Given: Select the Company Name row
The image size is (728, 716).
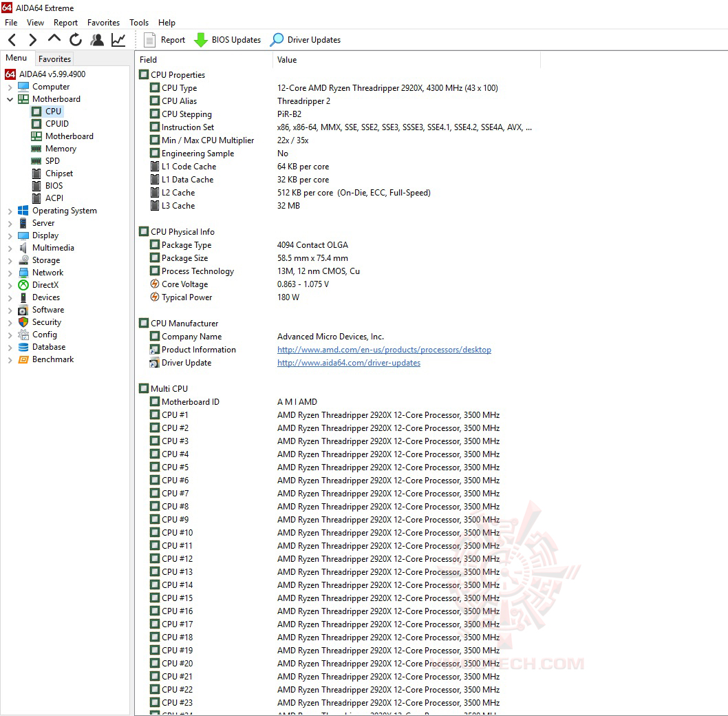Looking at the screenshot, I should point(266,336).
